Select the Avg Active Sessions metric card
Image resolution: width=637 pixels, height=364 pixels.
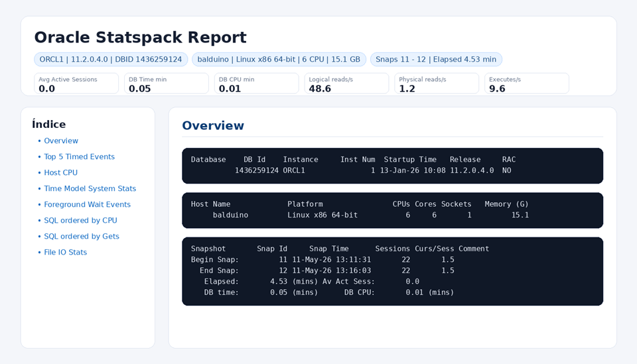click(76, 84)
